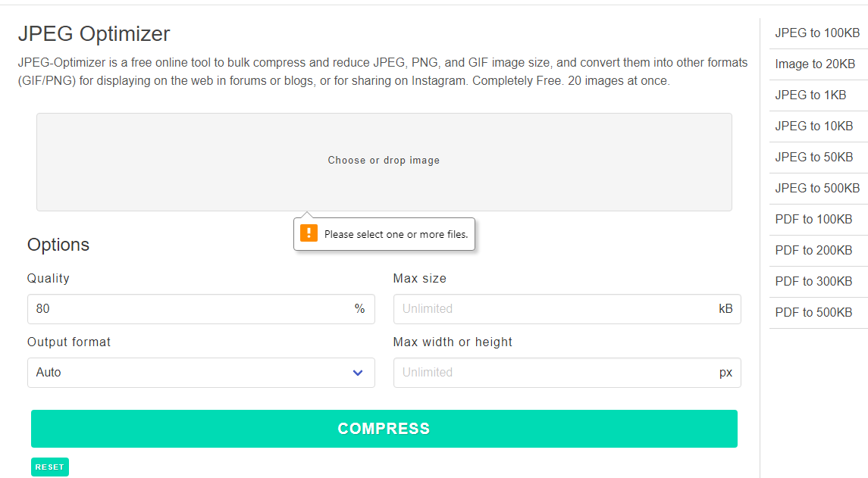This screenshot has height=478, width=868.
Task: Go to Image to 20KB tool
Action: 815,64
